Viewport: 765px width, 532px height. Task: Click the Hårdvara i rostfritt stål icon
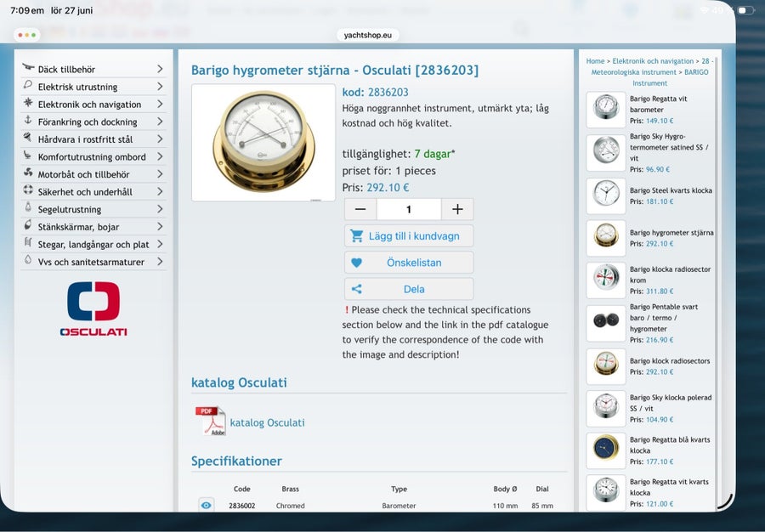(x=28, y=138)
